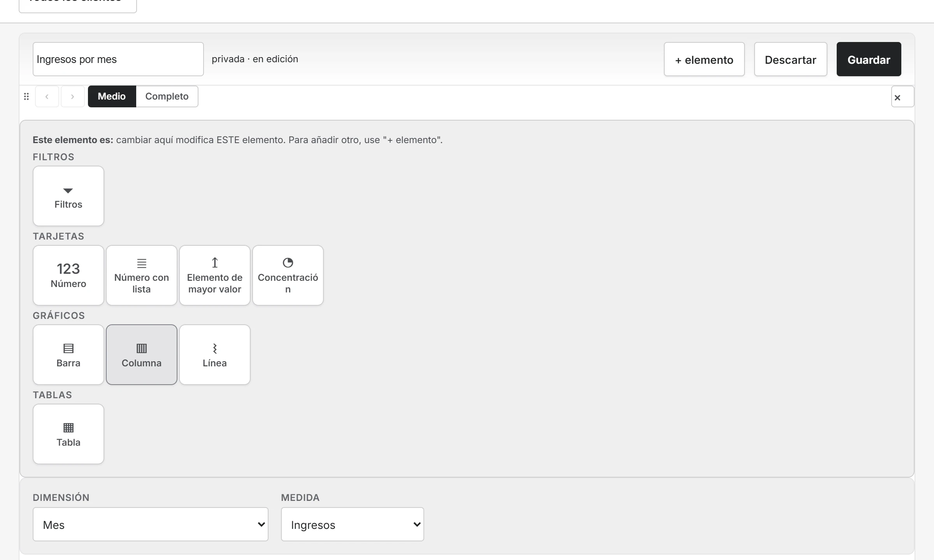Screen dimensions: 934x560
Task: Choose the Tabla element type
Action: (x=68, y=434)
